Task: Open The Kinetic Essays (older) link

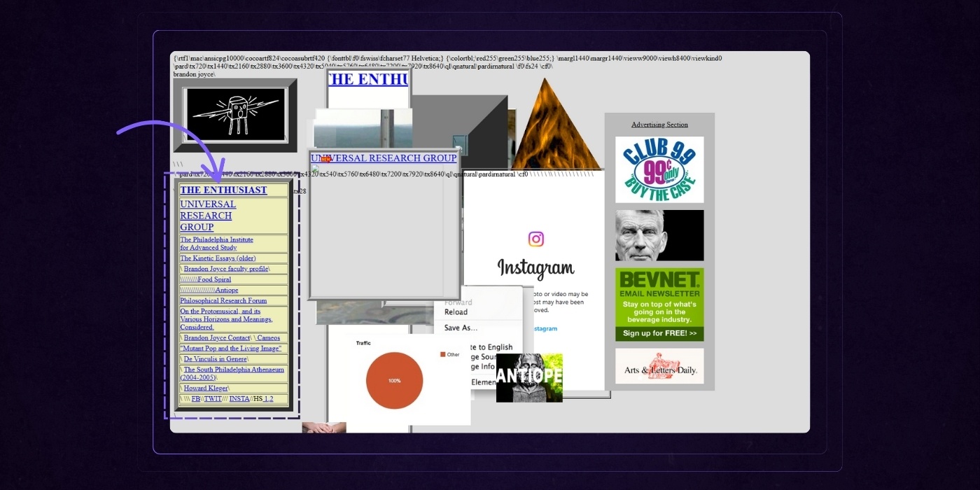Action: click(218, 258)
